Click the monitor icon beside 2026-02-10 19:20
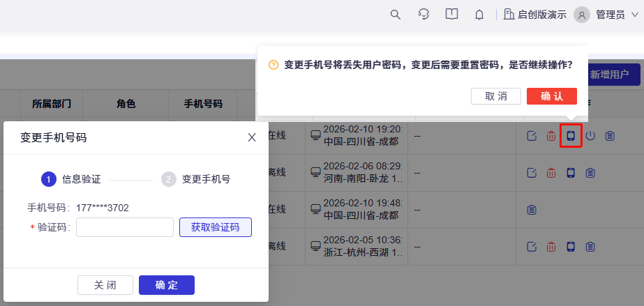The height and width of the screenshot is (306, 644). pyautogui.click(x=315, y=136)
